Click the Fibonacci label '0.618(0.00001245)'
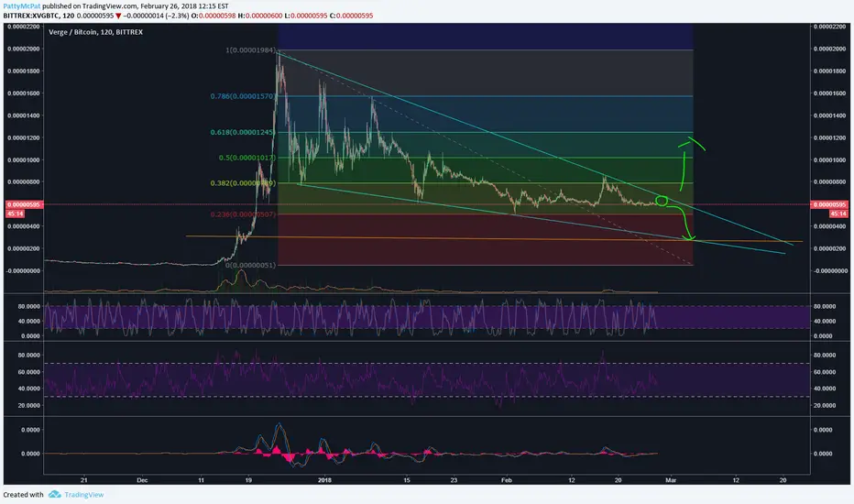The width and height of the screenshot is (854, 504). tap(243, 132)
